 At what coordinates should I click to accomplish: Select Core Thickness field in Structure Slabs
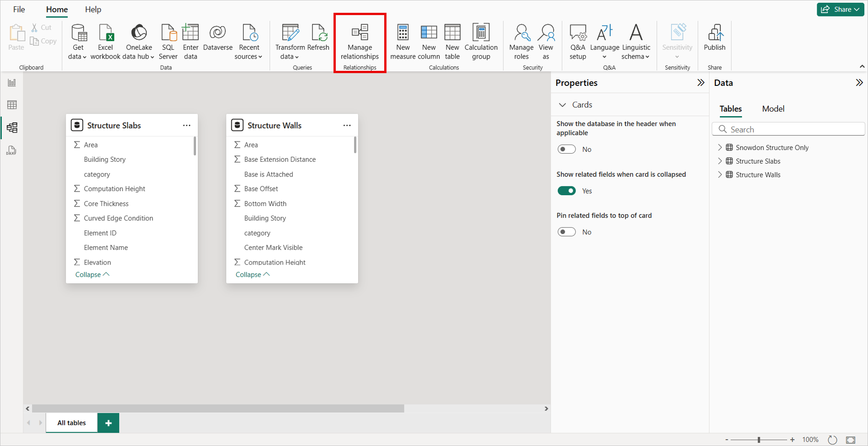click(x=106, y=204)
